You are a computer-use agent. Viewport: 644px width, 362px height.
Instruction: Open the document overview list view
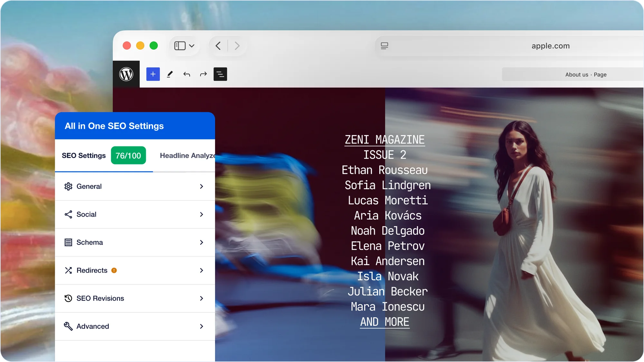click(x=220, y=74)
